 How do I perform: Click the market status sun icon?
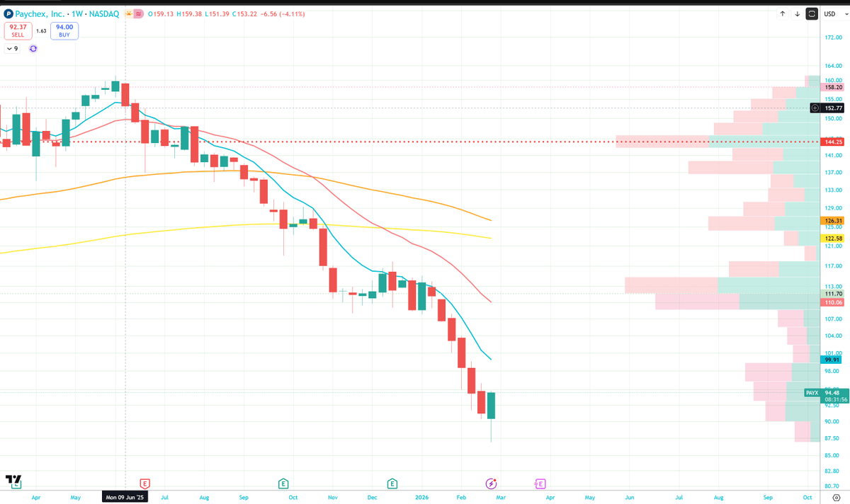click(128, 13)
